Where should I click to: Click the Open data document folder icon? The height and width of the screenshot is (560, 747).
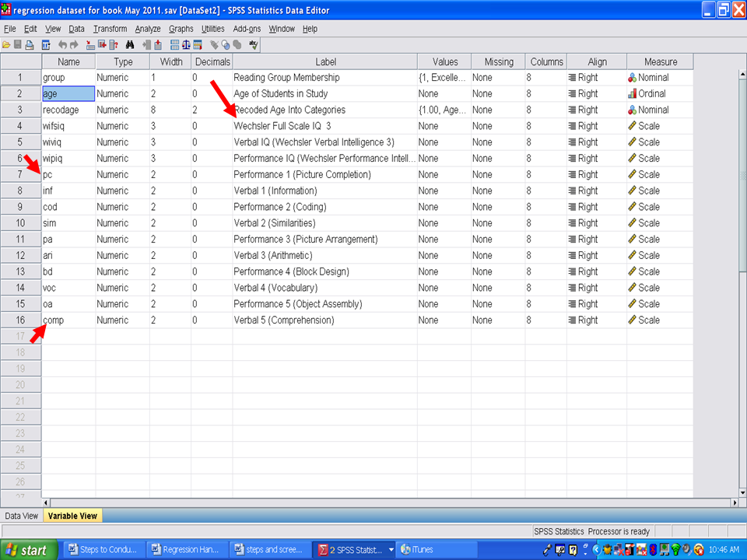(x=6, y=45)
